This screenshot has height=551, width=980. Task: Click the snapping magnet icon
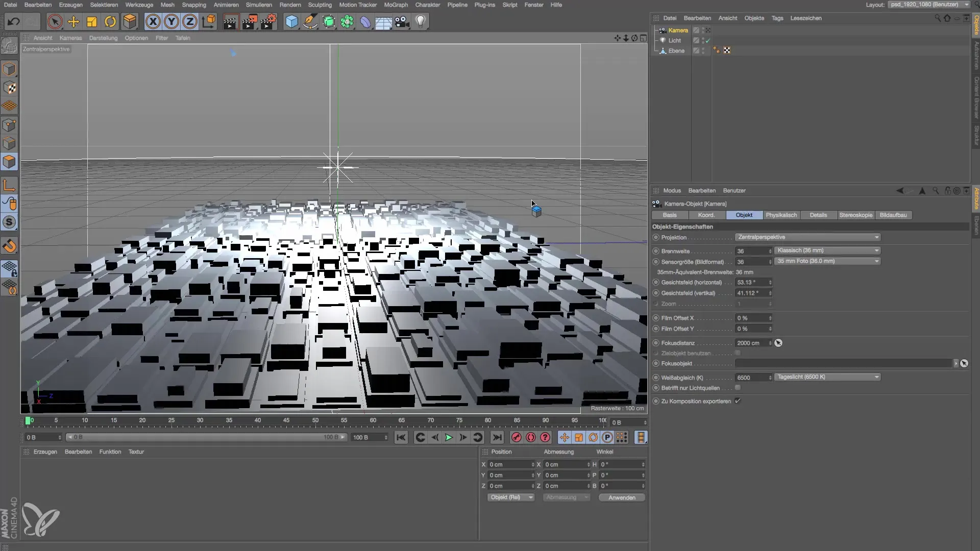coord(9,246)
